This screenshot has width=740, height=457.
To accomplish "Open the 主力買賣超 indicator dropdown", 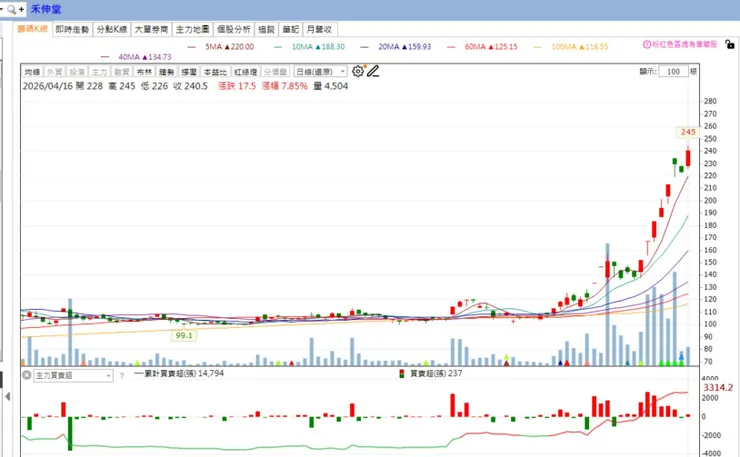I will (x=73, y=376).
